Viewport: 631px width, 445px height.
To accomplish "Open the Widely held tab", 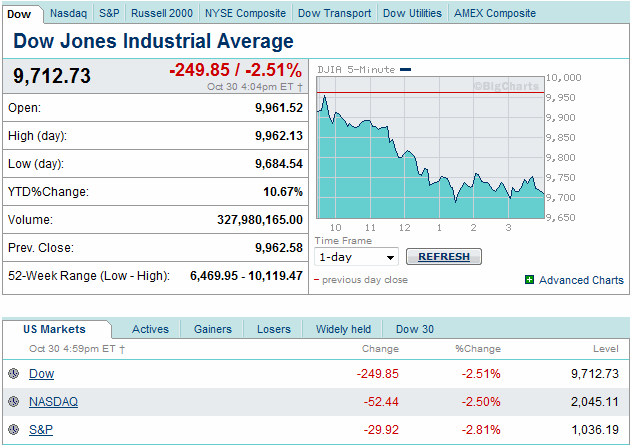I will [343, 329].
